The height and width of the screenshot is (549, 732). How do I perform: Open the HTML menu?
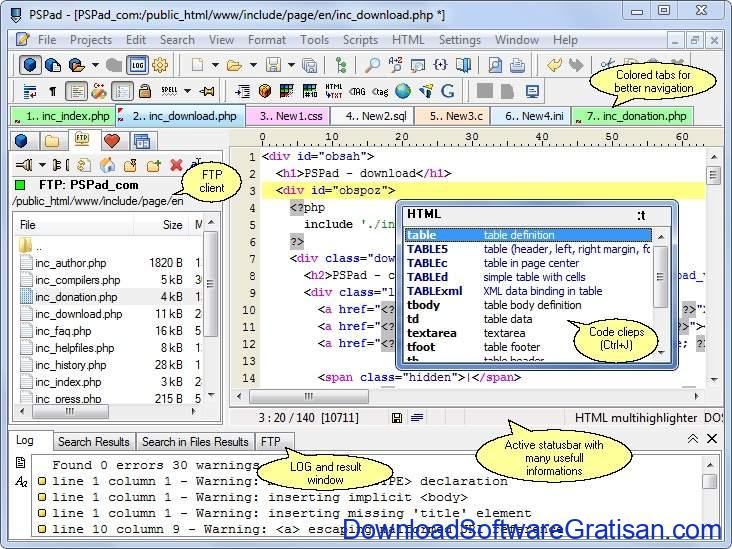click(x=408, y=40)
